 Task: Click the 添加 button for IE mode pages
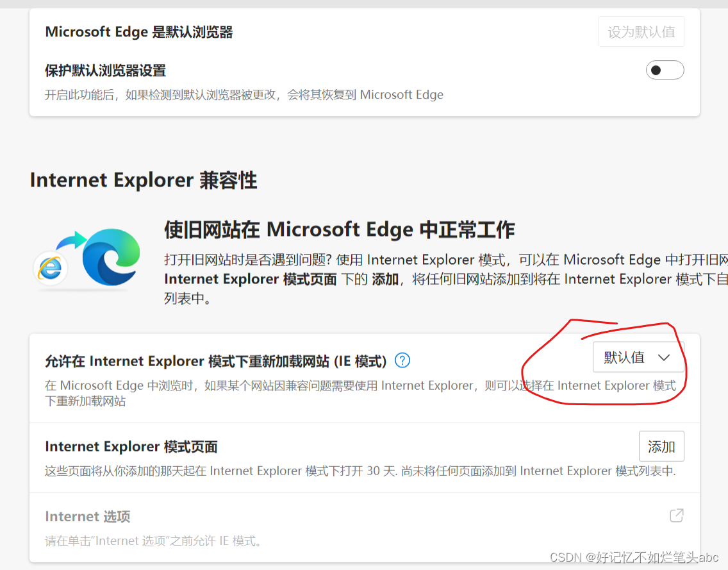pyautogui.click(x=661, y=446)
